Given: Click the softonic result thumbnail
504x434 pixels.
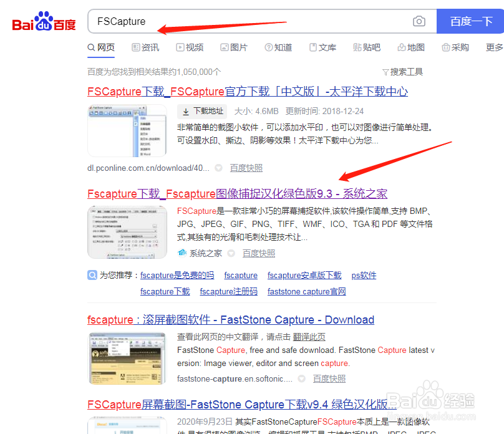Looking at the screenshot, I should pos(127,358).
